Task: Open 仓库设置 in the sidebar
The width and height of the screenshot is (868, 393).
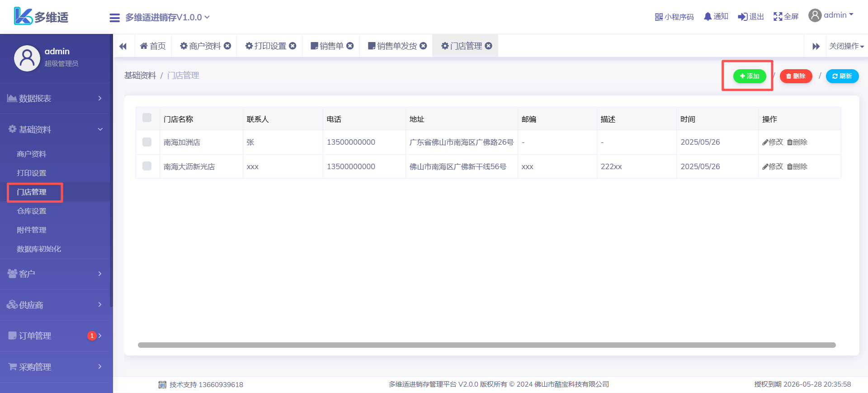Action: 32,211
